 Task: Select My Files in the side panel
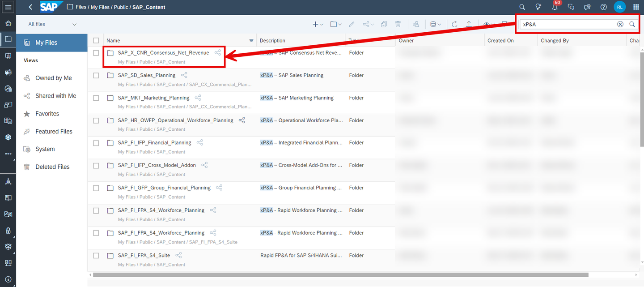click(x=52, y=43)
